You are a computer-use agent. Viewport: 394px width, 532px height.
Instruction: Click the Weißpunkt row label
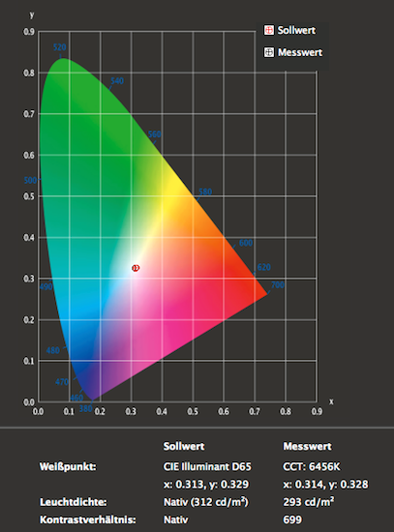pyautogui.click(x=68, y=466)
